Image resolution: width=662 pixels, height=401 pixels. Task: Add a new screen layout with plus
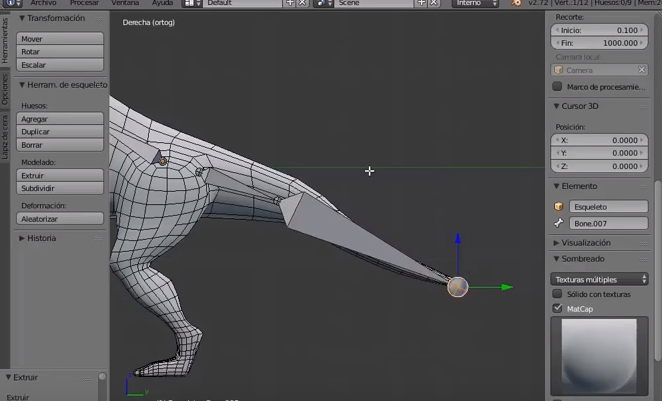[291, 4]
